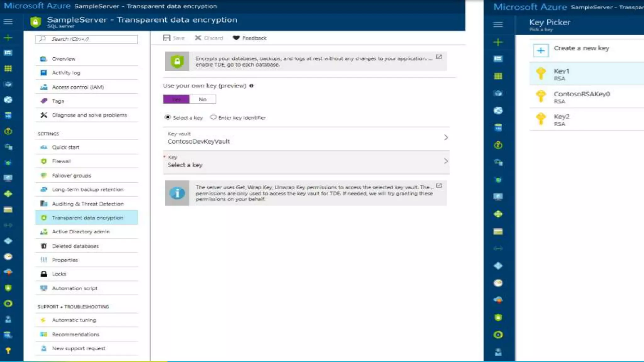Click the green grid icon in left sidebar
644x362 pixels.
point(8,69)
